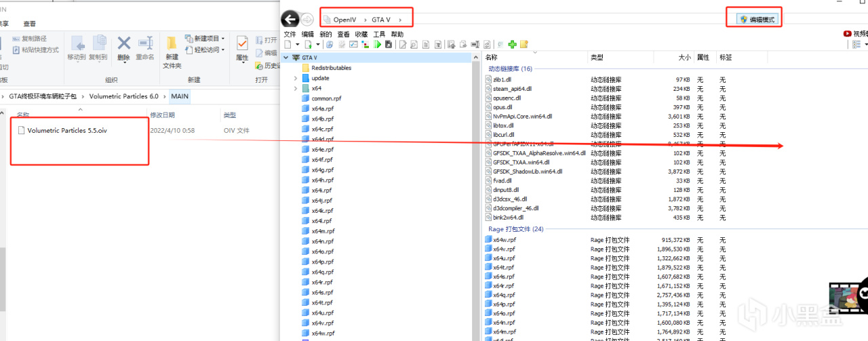Open dropdown arrow beside new file toolbar icon
This screenshot has width=868, height=341.
298,44
